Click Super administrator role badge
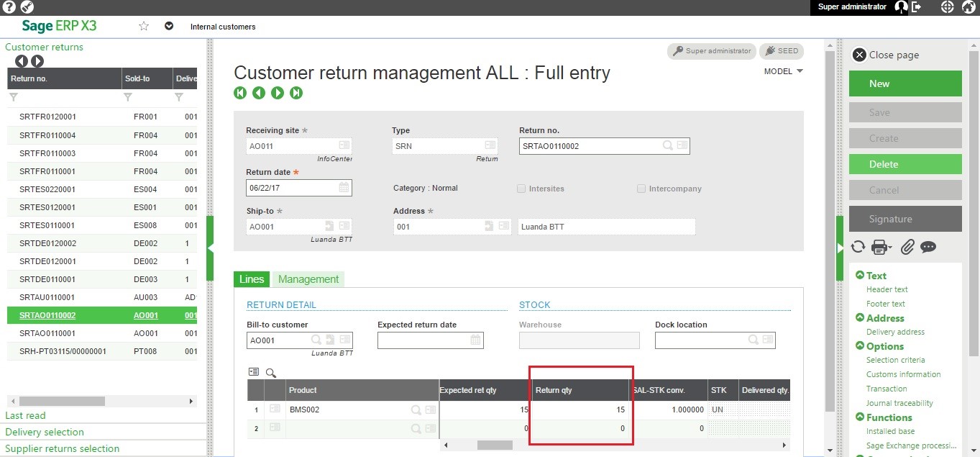Image resolution: width=980 pixels, height=457 pixels. 711,51
